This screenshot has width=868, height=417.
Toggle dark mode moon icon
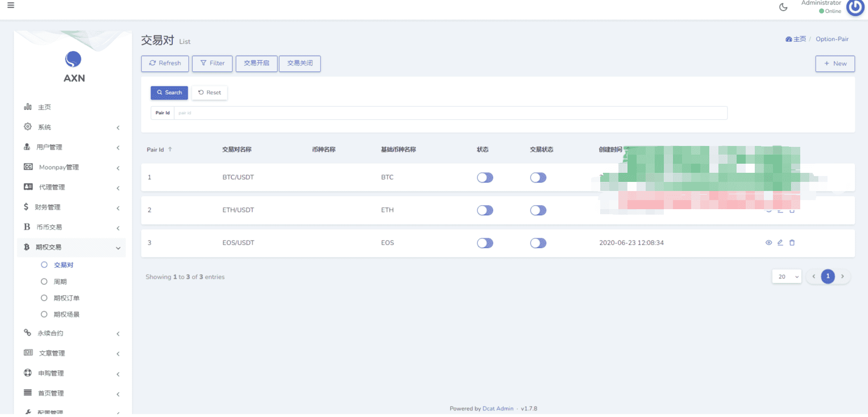click(783, 7)
